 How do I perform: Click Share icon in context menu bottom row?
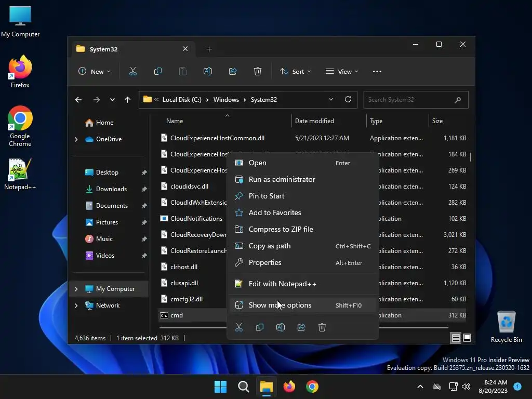tap(301, 327)
